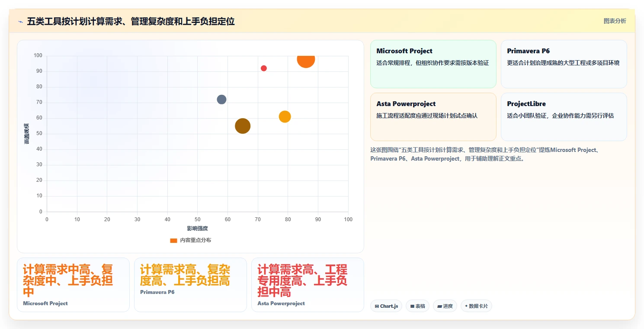Click the 数据卡片 tag chip

click(x=476, y=306)
